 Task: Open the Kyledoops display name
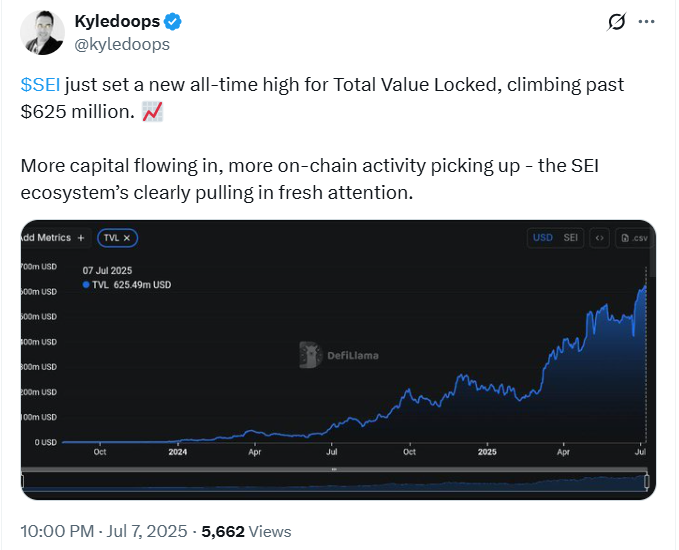click(117, 21)
